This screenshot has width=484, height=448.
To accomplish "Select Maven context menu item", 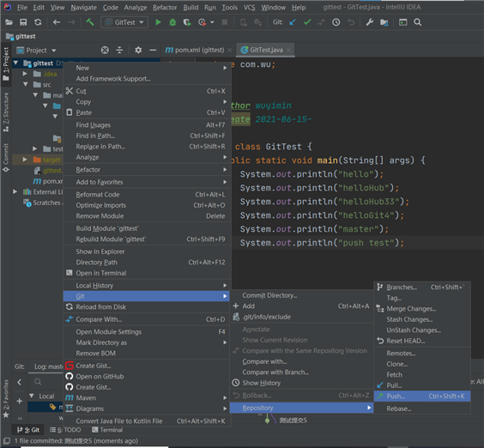I will pos(147,398).
